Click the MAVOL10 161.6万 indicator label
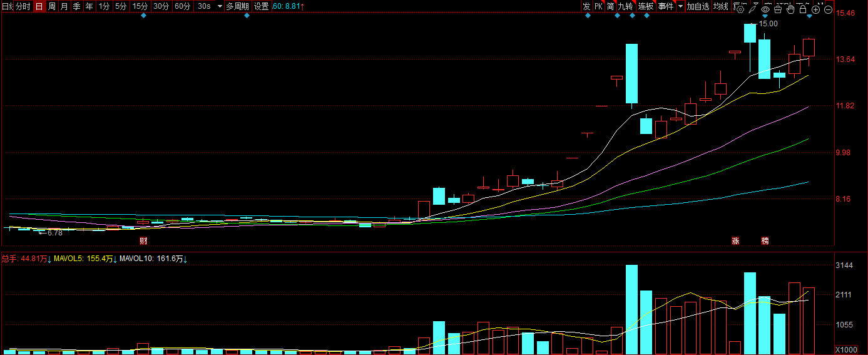Screen dimensions: 868x355 click(x=154, y=259)
